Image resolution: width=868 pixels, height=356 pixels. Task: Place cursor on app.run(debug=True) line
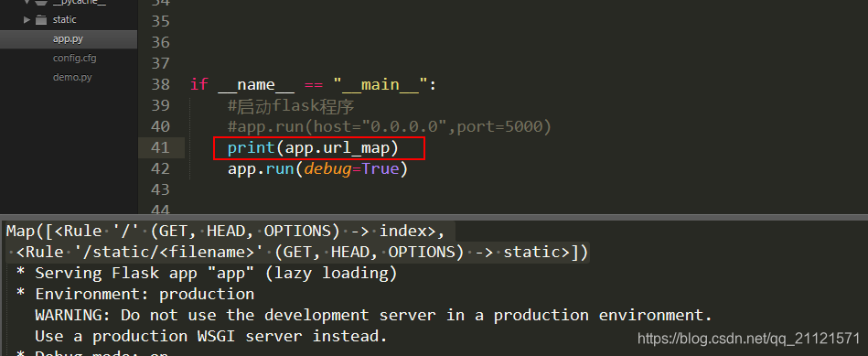tap(317, 169)
